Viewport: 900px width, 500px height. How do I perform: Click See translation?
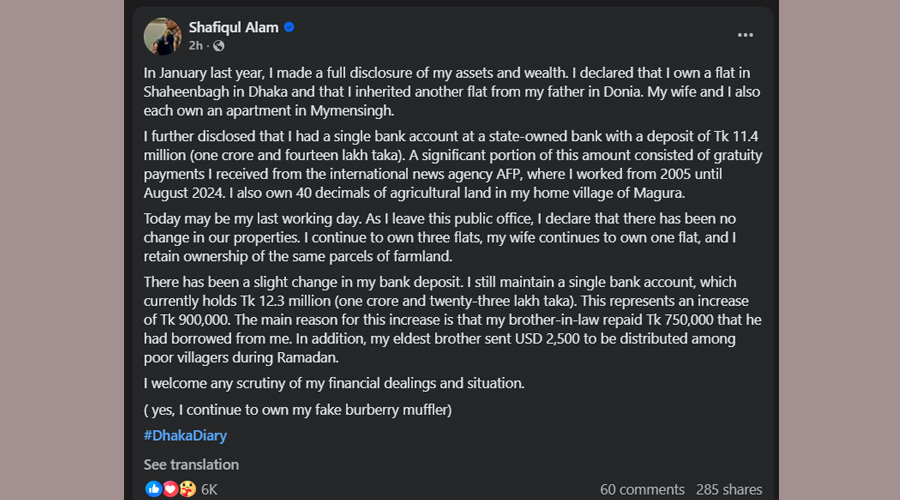pyautogui.click(x=191, y=464)
